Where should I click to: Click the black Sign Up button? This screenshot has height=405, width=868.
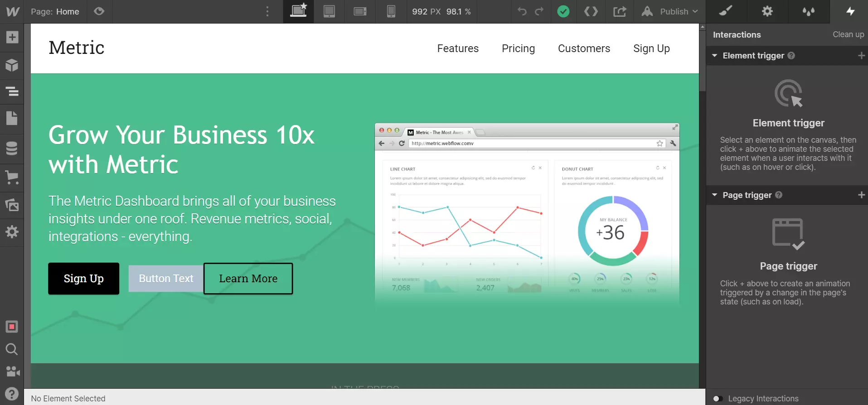click(x=84, y=279)
